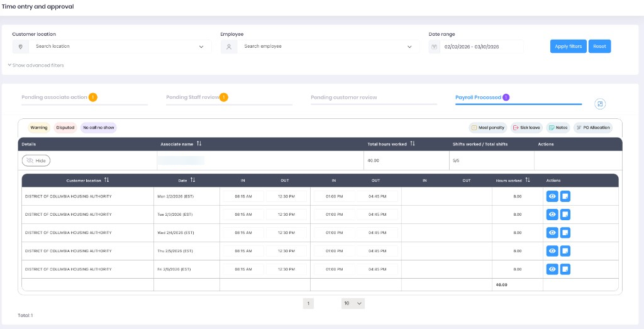View details for Wed 2/4/2026 entry

click(x=552, y=233)
